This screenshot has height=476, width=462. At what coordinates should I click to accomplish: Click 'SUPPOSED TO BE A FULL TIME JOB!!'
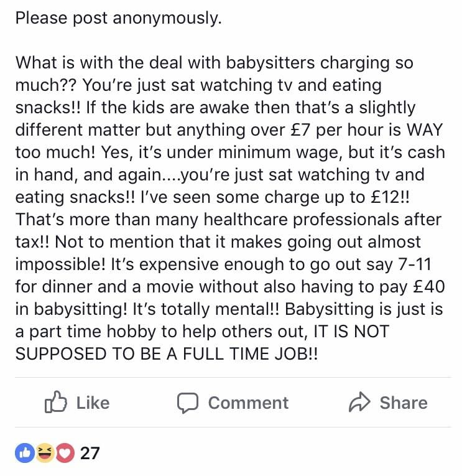tap(167, 354)
